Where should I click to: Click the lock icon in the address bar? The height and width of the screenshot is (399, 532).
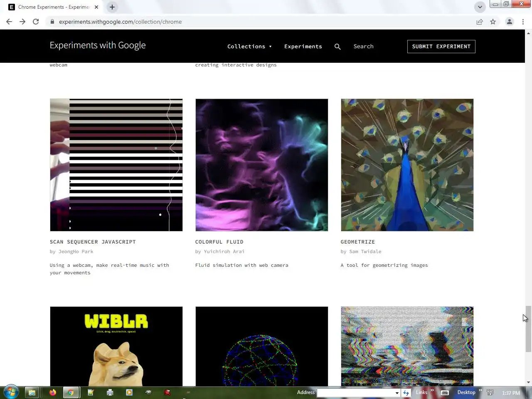[52, 22]
